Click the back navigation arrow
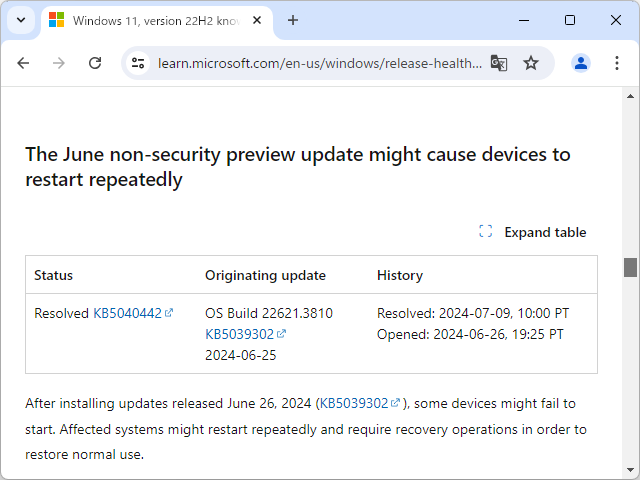 click(23, 63)
